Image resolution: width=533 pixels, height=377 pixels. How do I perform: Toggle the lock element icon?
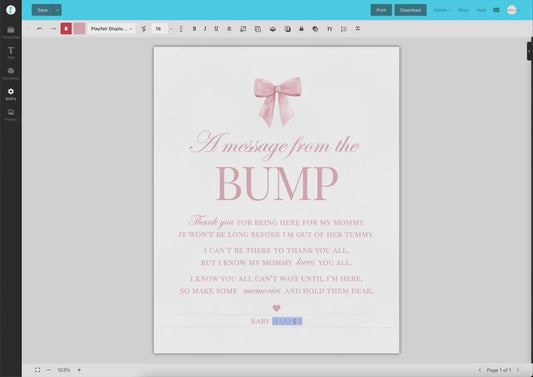pos(301,29)
